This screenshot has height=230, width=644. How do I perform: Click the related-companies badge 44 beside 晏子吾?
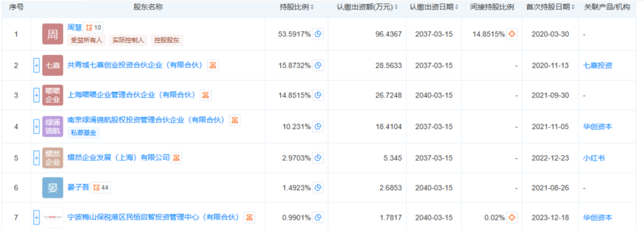pos(101,188)
